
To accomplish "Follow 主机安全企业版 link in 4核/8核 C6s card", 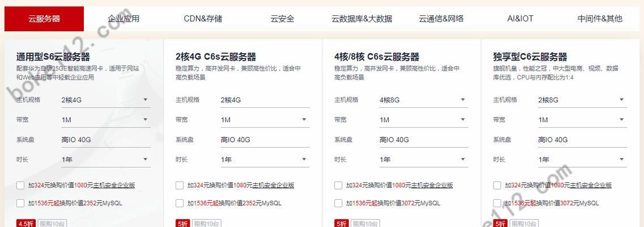I will click(x=432, y=186).
